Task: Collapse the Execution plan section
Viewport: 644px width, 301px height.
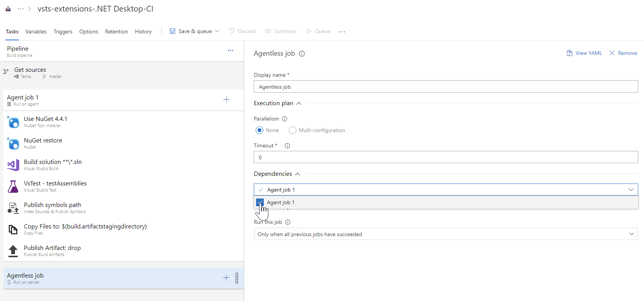Action: pos(299,103)
